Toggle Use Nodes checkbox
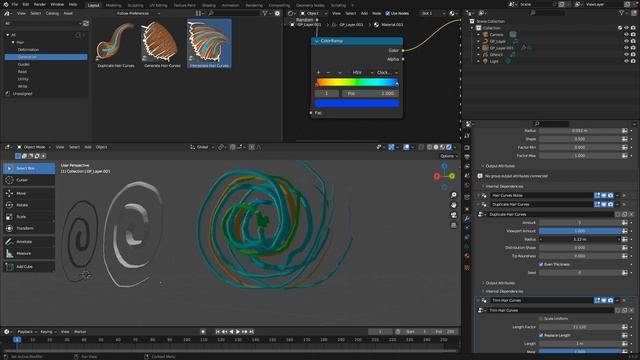Screen dimensions: 640x360 click(387, 13)
